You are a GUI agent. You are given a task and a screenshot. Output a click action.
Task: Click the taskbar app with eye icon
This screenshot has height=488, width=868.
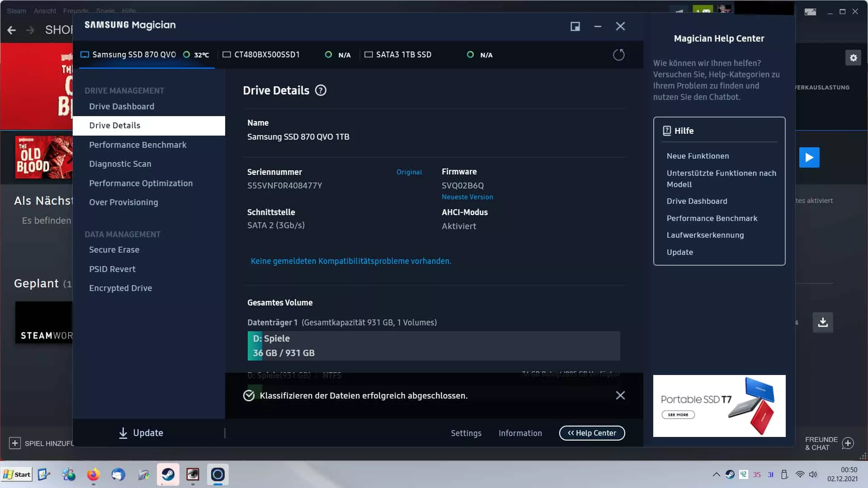(x=193, y=474)
